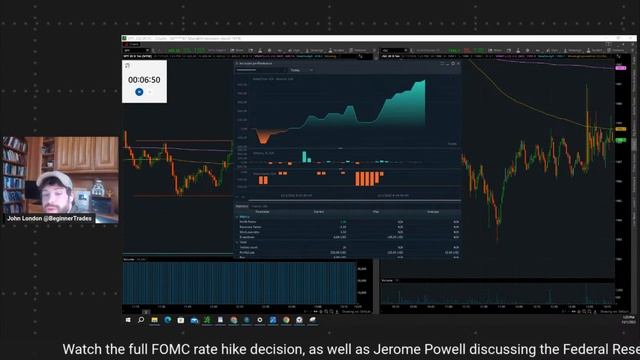640x360 pixels.
Task: Select the tab next to Statistics
Action: pyautogui.click(x=259, y=206)
